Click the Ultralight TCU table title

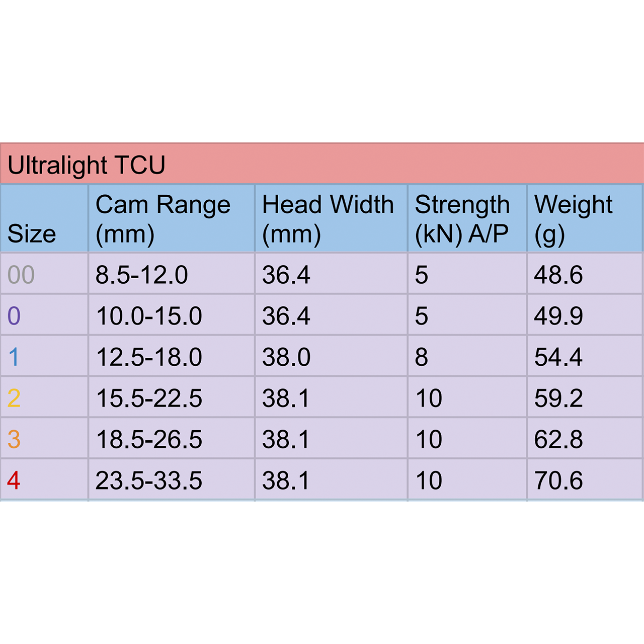[87, 165]
